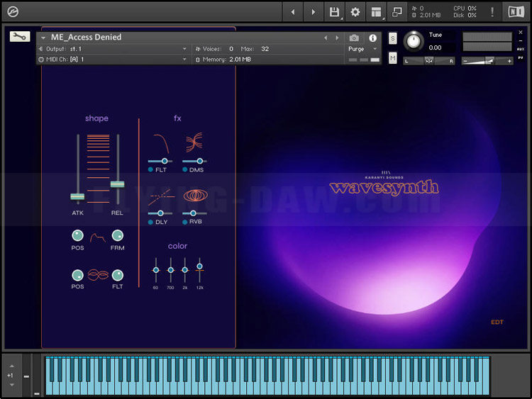Screen dimensions: 532x399
Task: Adjust the DMS amount slider
Action: (x=200, y=161)
